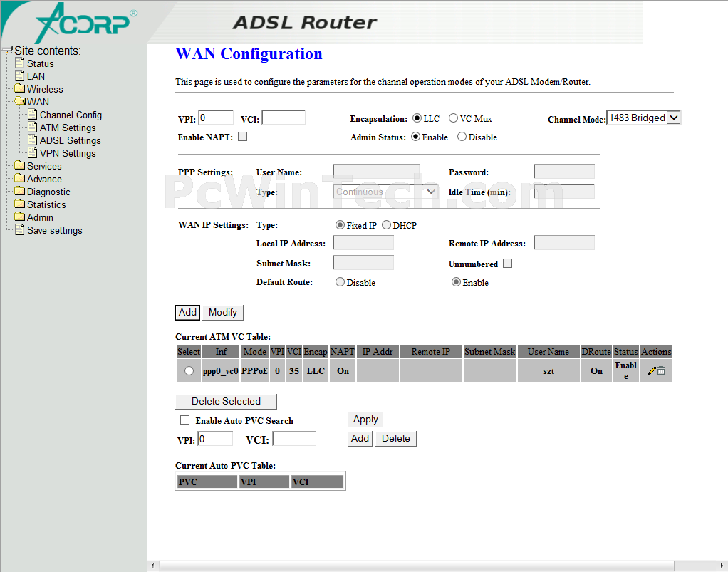Enable the NAPT checkbox

click(242, 137)
